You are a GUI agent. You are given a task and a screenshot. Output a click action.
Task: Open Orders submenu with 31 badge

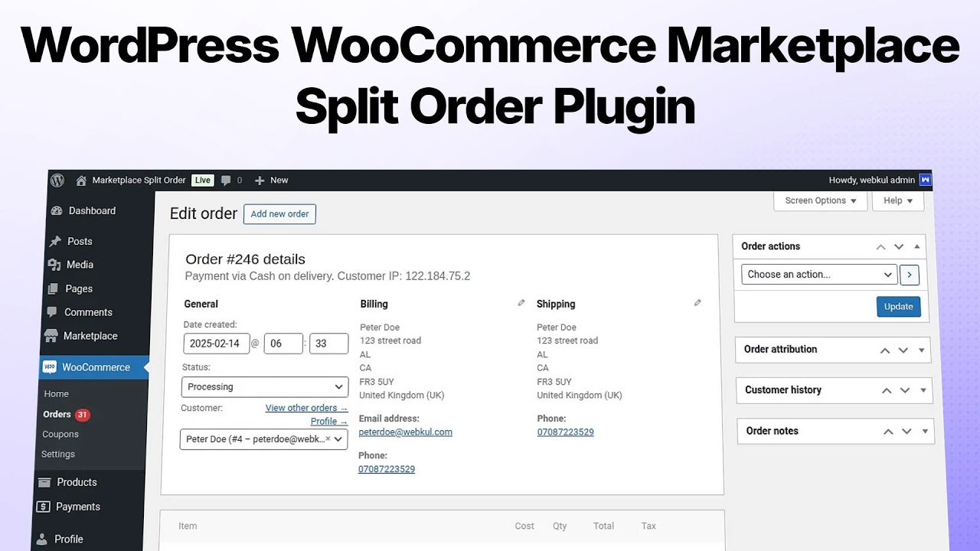click(67, 414)
